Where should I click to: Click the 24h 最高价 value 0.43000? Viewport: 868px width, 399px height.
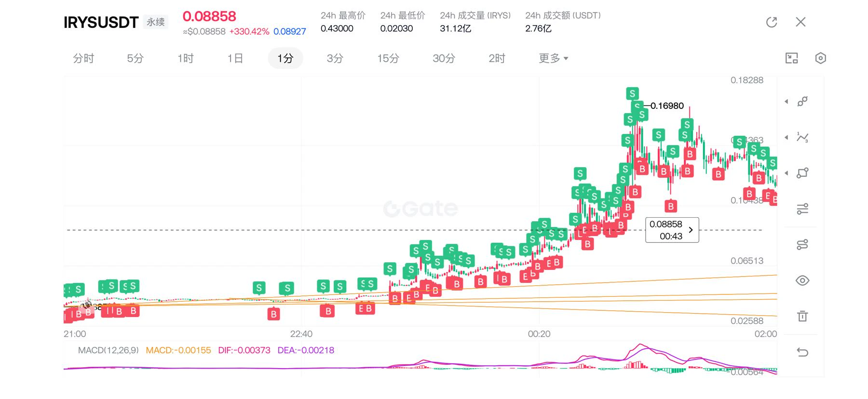click(337, 28)
